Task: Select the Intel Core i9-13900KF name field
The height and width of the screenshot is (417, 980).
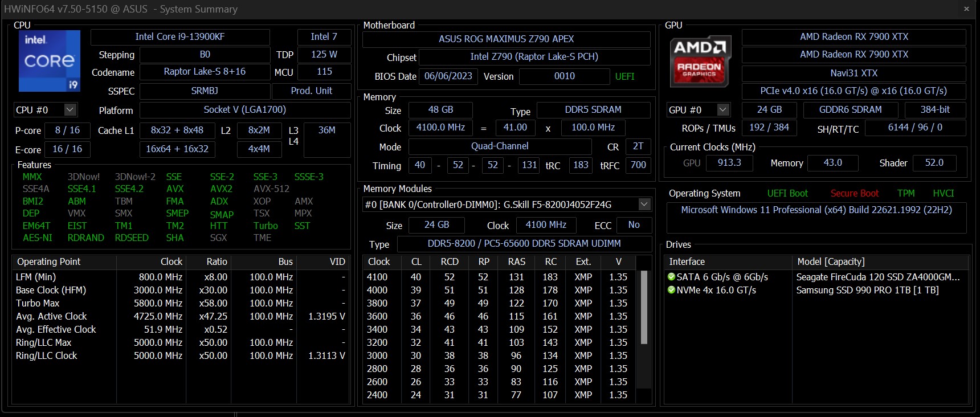Action: [180, 37]
